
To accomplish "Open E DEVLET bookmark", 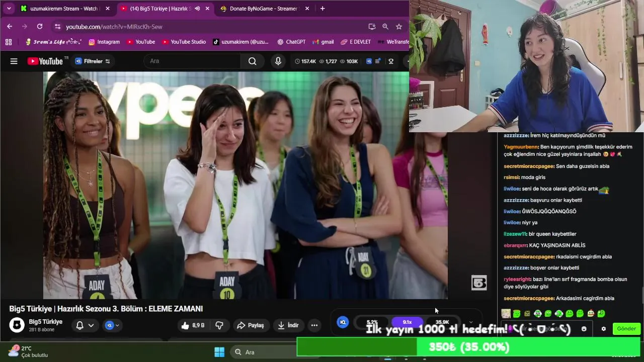I will coord(356,42).
